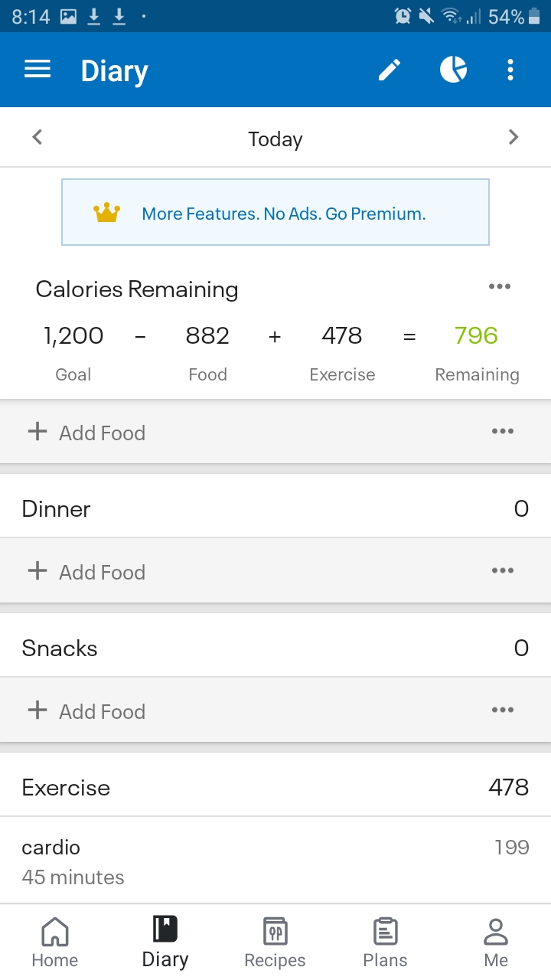Open the Plans tab

point(385,942)
